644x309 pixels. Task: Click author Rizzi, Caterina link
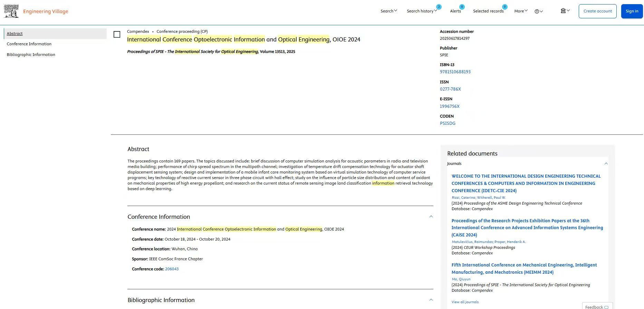click(x=463, y=198)
